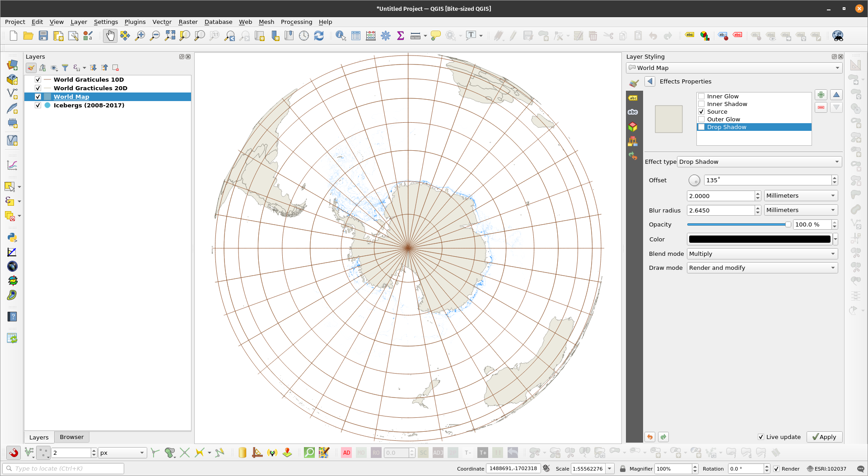Open the Draw mode dropdown
This screenshot has height=476, width=868.
click(x=762, y=268)
